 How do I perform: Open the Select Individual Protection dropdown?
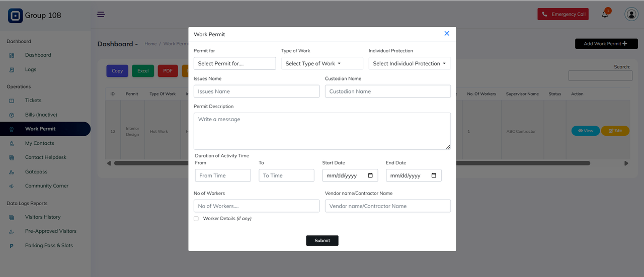point(410,63)
